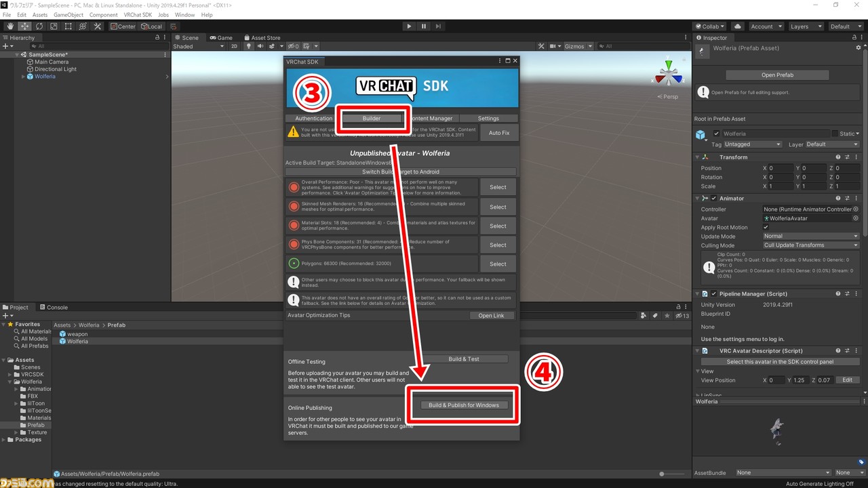Open the Default layout dropdown

point(846,26)
